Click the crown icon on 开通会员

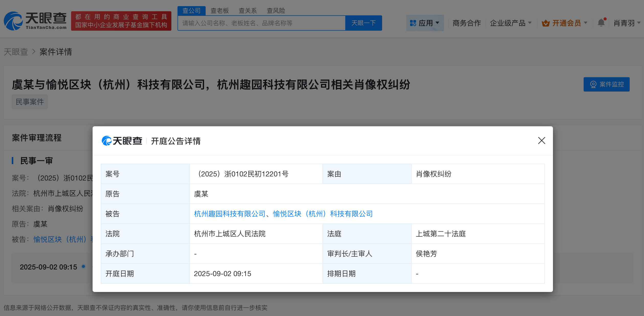click(546, 23)
